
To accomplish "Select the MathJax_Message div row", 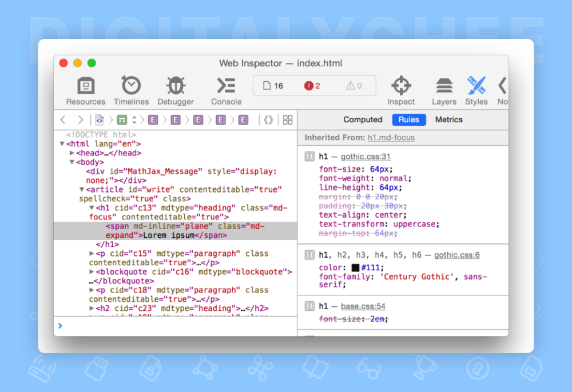I will tap(181, 175).
